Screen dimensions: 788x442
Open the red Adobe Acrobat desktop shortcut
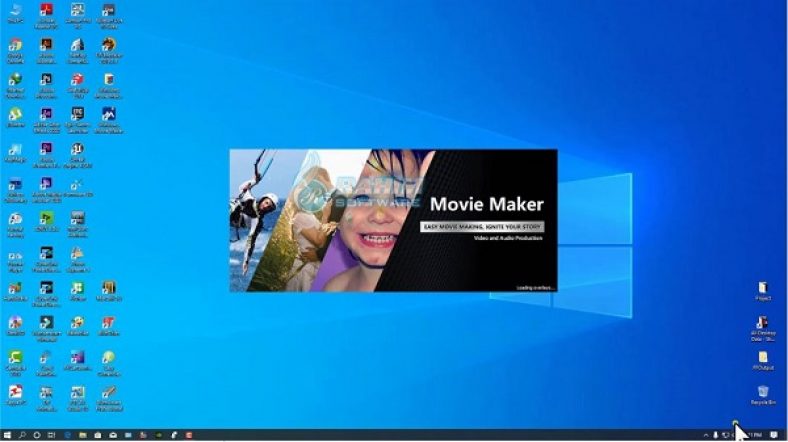tap(46, 15)
